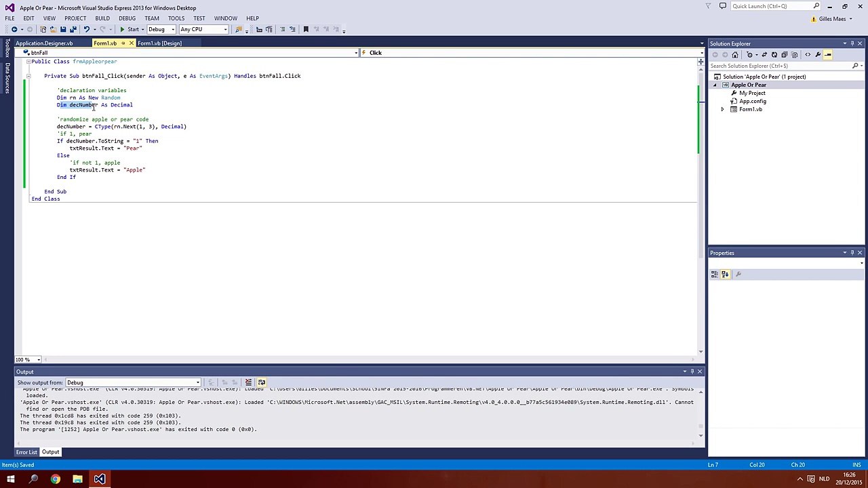Click the feedback smiley icon
Viewport: 868px width, 488px height.
coord(723,6)
